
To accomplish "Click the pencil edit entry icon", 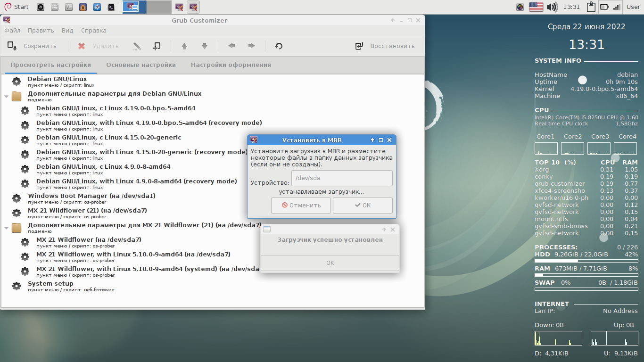I will tap(137, 46).
